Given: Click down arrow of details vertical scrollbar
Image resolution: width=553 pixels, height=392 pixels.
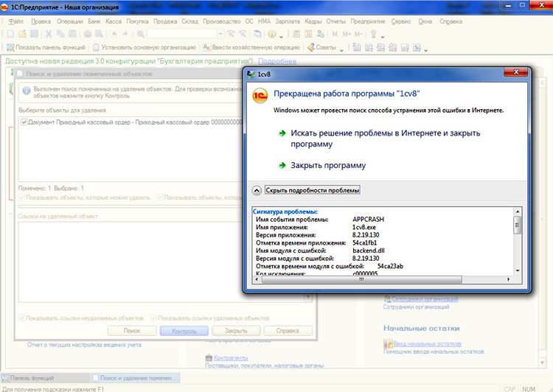Looking at the screenshot, I should coord(518,270).
